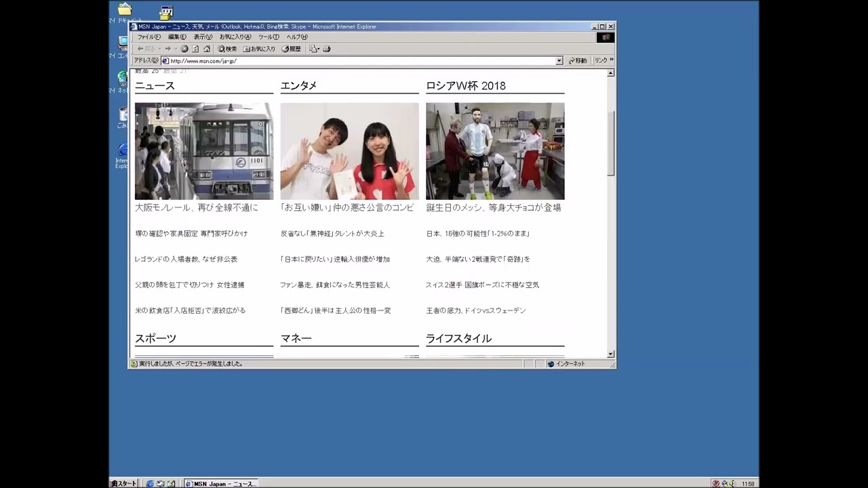The height and width of the screenshot is (488, 868).
Task: Open link 反省なし「無神経」タレントが大炎上
Action: (332, 233)
